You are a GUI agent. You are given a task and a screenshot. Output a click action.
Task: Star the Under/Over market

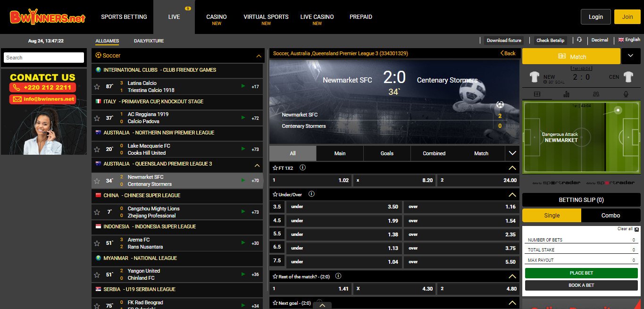275,194
